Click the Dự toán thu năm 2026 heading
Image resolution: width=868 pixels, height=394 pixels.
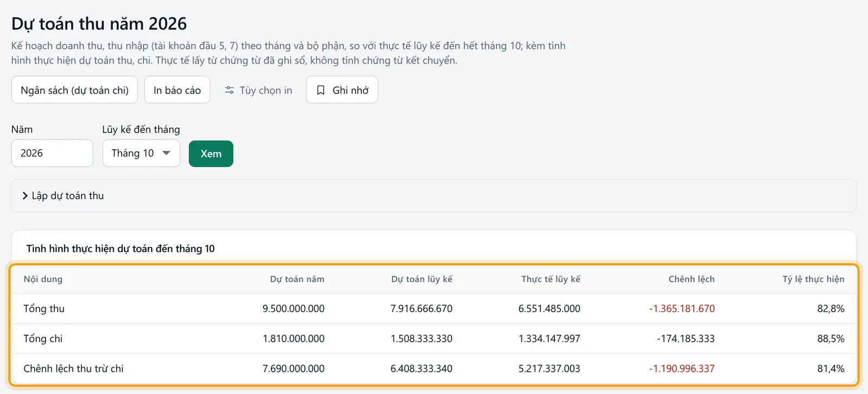99,24
